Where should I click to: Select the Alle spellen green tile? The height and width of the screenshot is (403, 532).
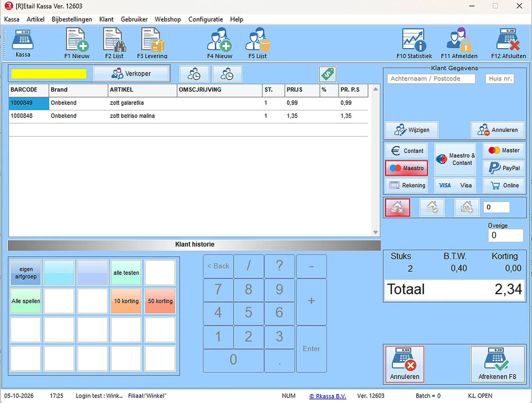(26, 301)
